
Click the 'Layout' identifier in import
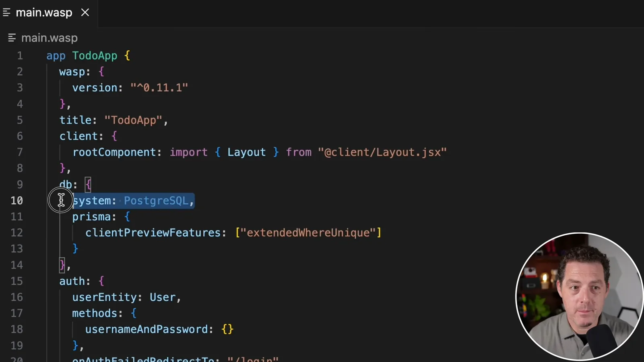(246, 152)
